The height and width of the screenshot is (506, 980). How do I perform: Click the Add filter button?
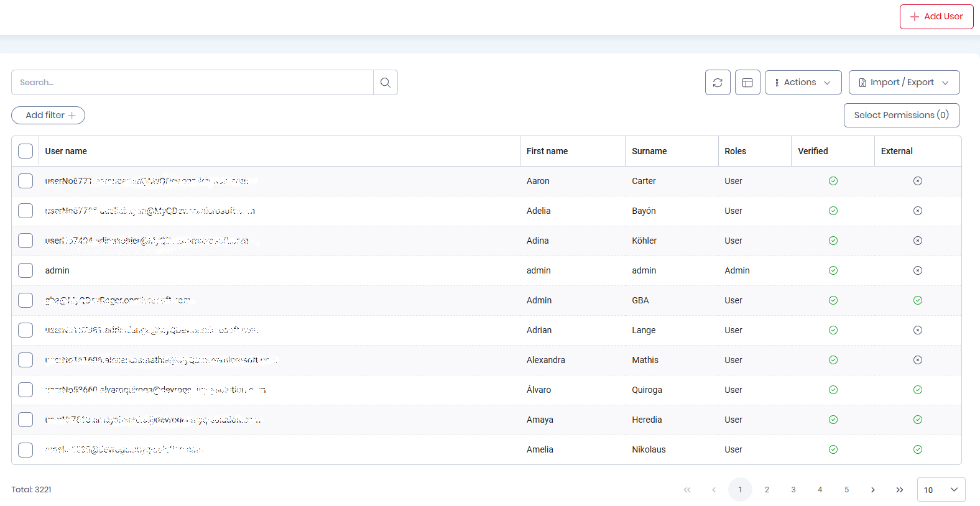(x=48, y=115)
